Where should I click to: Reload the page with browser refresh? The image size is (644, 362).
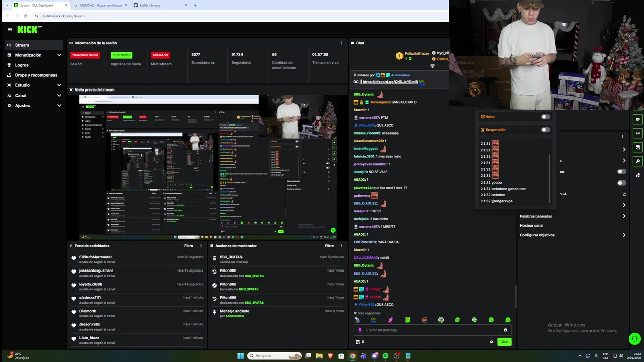(26, 16)
